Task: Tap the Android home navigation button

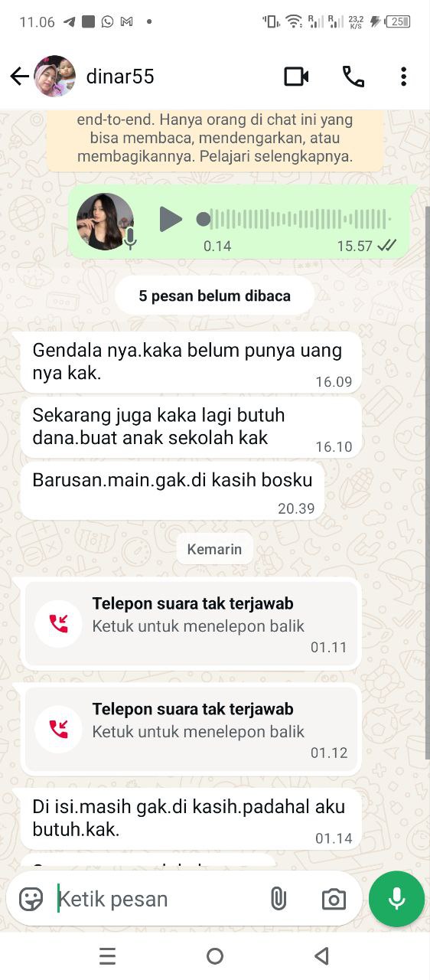Action: coord(215,955)
